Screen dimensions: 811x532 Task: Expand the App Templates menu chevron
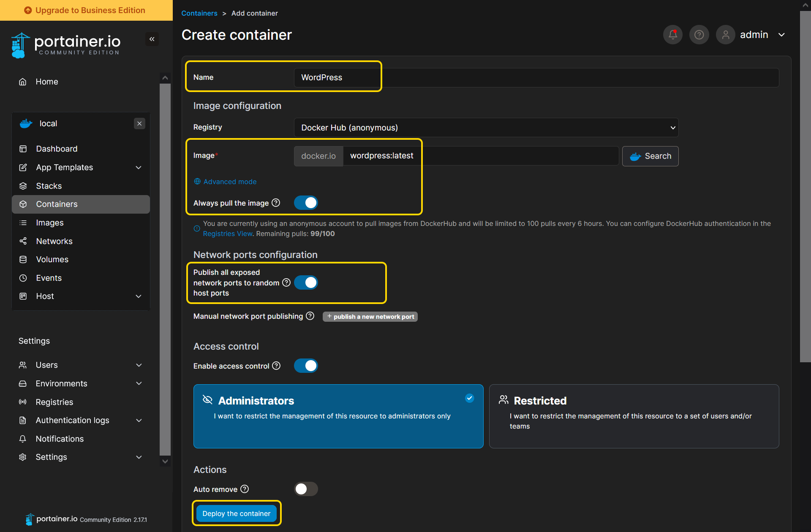[x=139, y=168]
